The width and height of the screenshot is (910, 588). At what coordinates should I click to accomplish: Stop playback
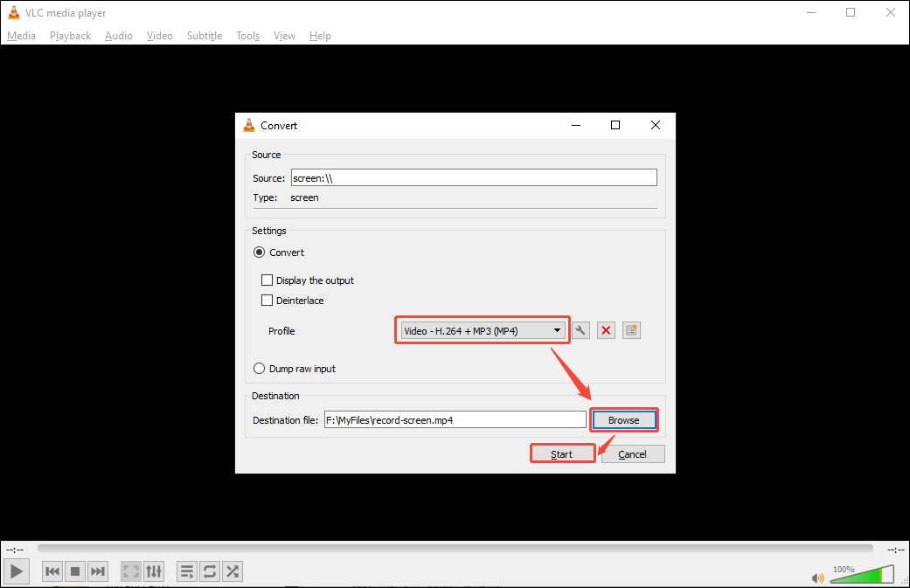coord(74,571)
